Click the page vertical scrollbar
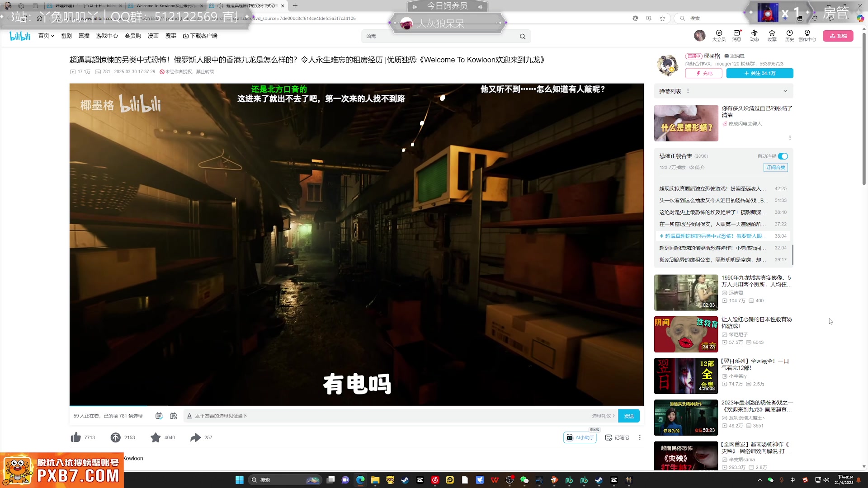 point(864,108)
